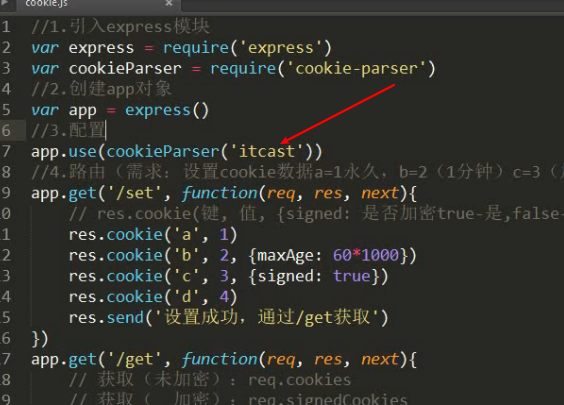Place cursor on 'cookie-parser' require string

(x=356, y=68)
